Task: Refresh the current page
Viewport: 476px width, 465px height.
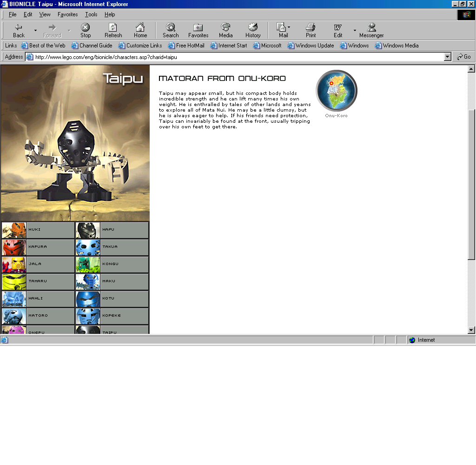Action: point(113,31)
